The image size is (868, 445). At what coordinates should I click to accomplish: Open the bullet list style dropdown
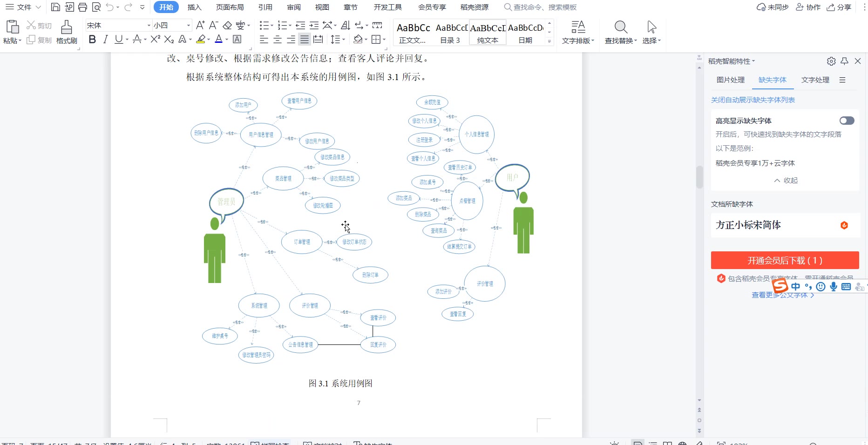(271, 25)
